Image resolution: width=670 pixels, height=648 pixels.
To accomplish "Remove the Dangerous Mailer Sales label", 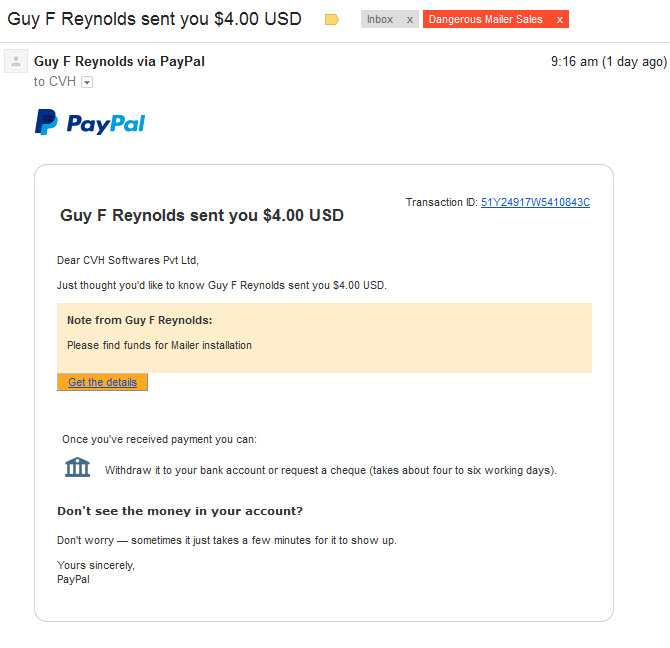I will coord(559,20).
